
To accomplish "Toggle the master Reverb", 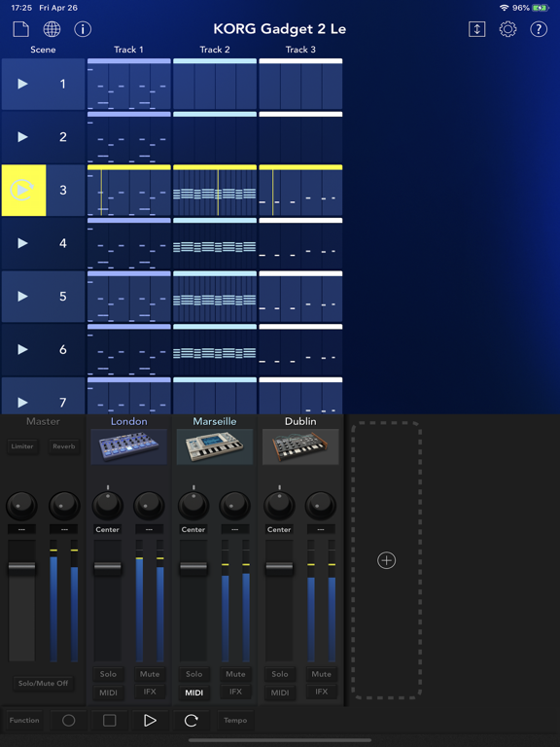I will tap(64, 446).
